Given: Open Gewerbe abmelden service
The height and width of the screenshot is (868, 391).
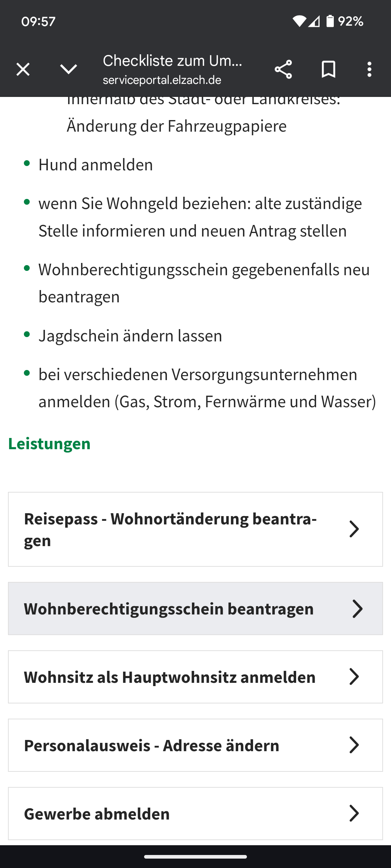Looking at the screenshot, I should [x=195, y=814].
